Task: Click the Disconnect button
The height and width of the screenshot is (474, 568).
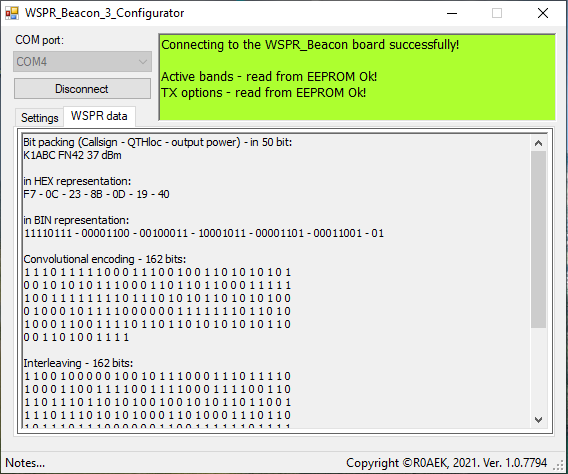Action: point(82,89)
